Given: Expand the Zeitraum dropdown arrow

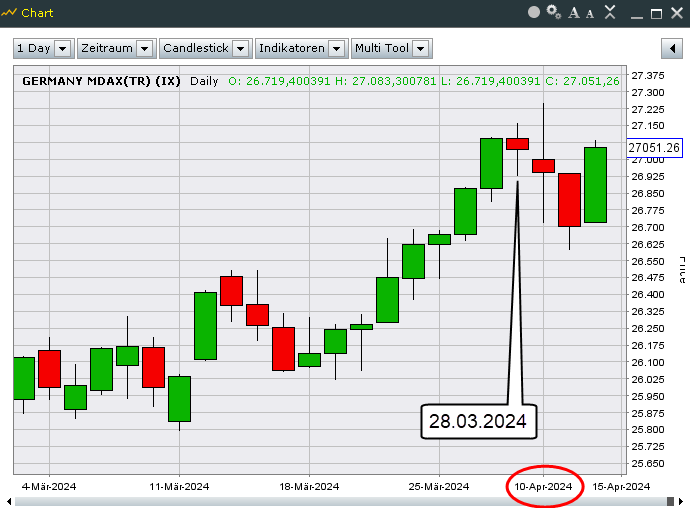Looking at the screenshot, I should (144, 48).
